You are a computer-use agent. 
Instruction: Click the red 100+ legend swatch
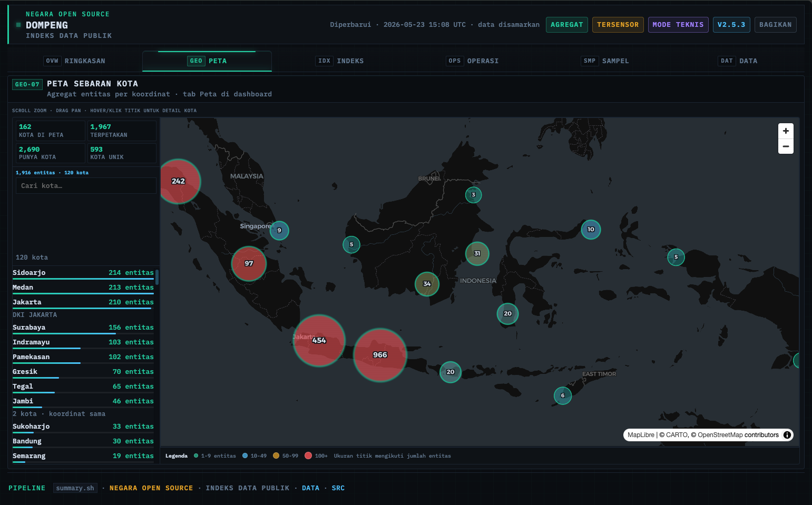pyautogui.click(x=308, y=456)
